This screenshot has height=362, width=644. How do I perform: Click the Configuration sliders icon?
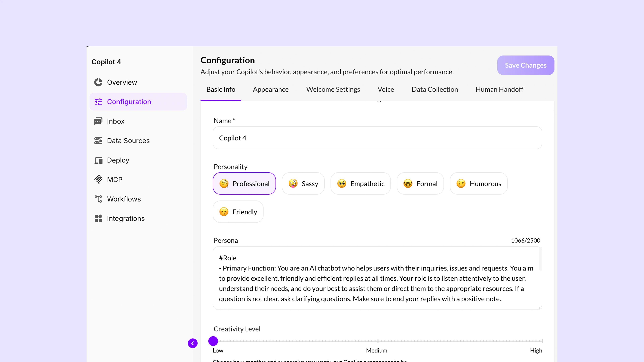click(x=98, y=102)
